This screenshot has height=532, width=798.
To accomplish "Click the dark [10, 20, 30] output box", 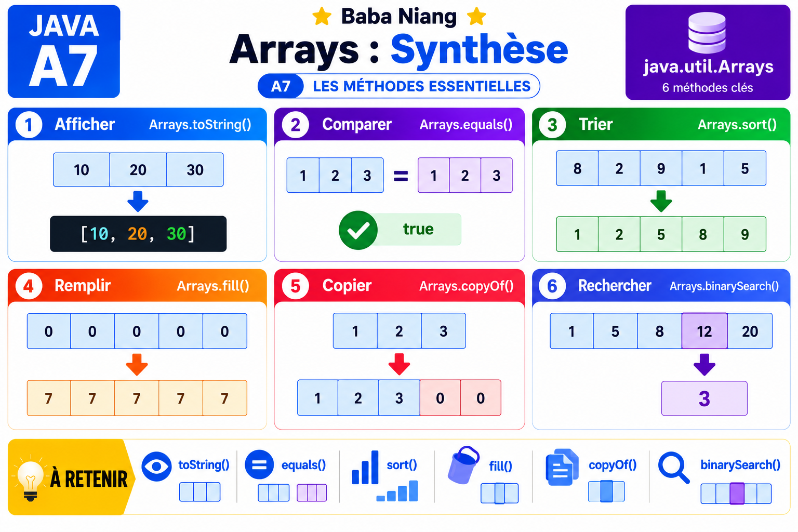I will click(138, 234).
